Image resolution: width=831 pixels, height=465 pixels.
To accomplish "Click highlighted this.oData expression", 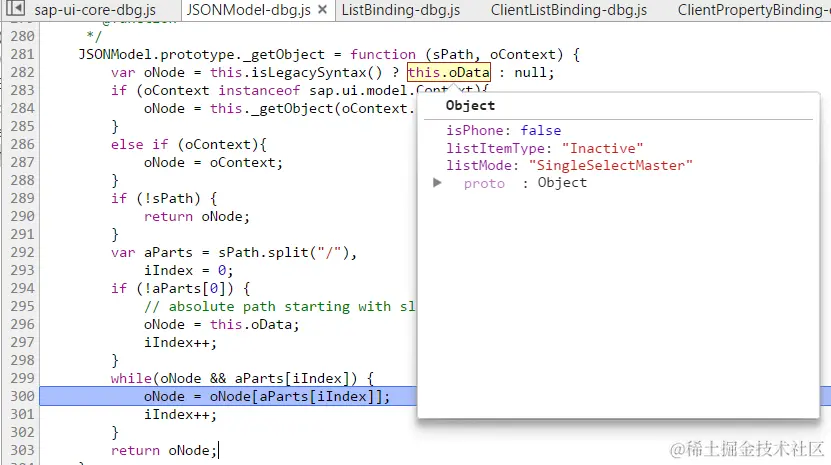I will [449, 73].
